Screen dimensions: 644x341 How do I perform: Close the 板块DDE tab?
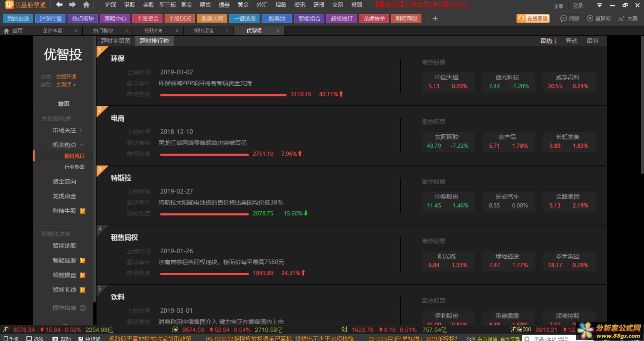click(x=177, y=31)
